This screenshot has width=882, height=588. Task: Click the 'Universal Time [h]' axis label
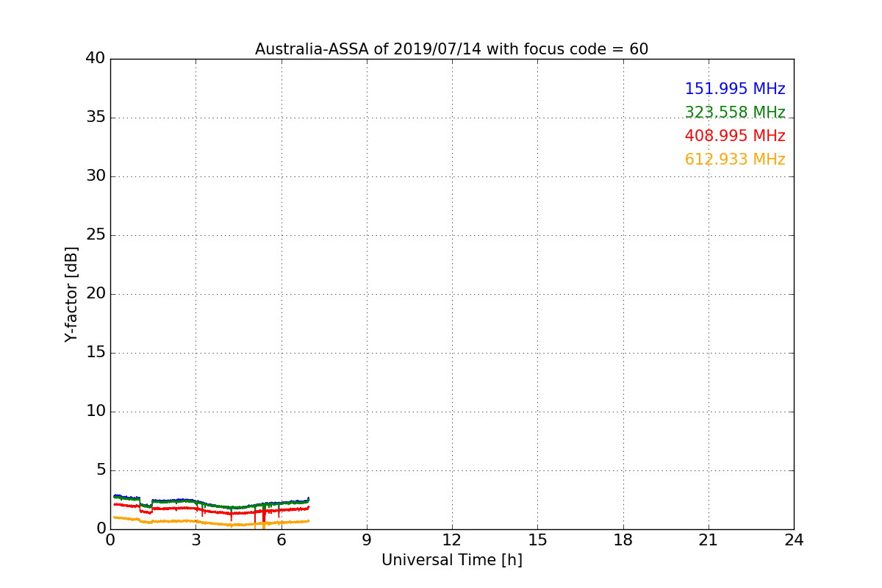[451, 560]
